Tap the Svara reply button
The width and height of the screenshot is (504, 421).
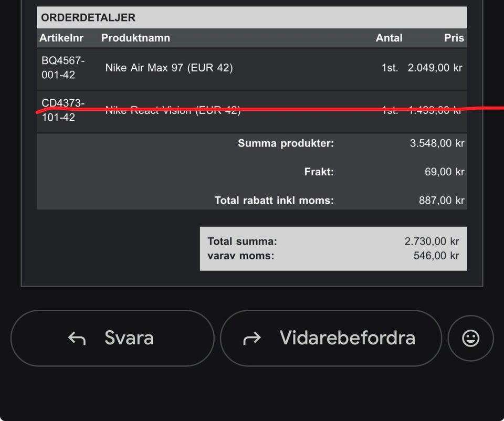coord(112,338)
